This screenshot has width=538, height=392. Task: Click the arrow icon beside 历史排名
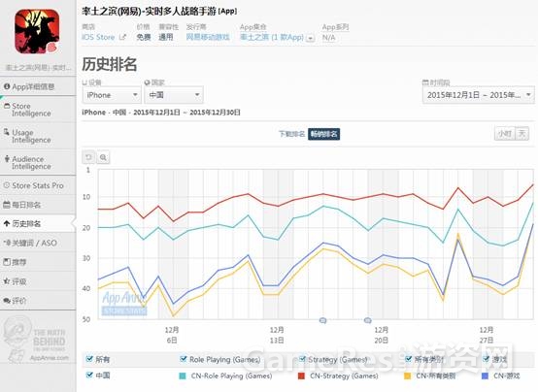[x=7, y=224]
